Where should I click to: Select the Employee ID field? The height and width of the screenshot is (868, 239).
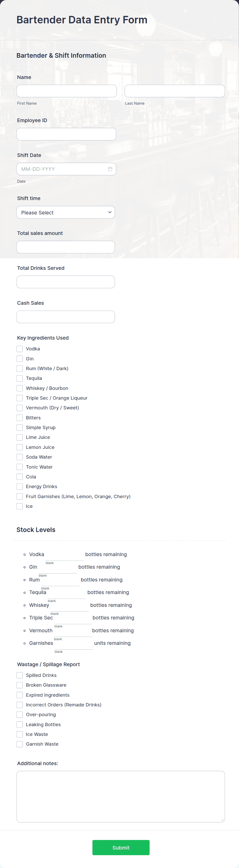66,134
